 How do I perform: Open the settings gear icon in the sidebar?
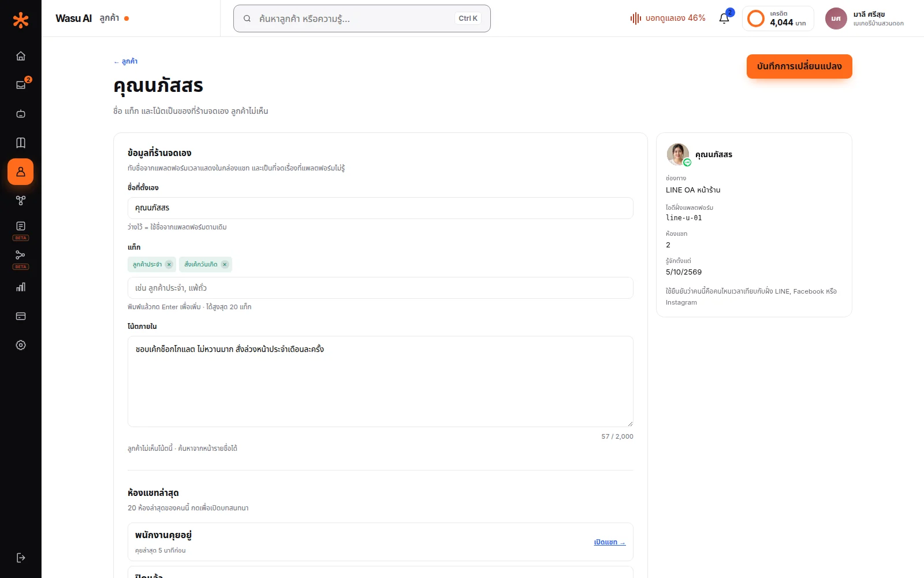[21, 345]
